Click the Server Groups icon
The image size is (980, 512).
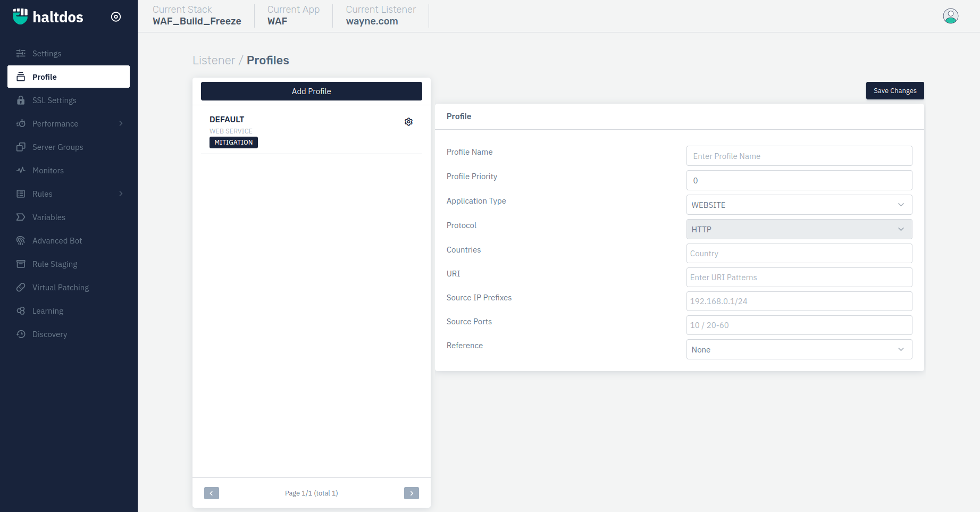(21, 147)
